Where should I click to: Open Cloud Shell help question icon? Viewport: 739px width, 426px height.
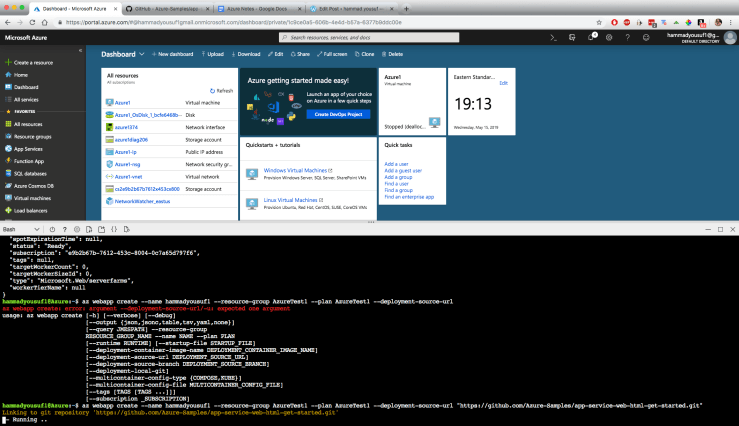click(x=65, y=229)
